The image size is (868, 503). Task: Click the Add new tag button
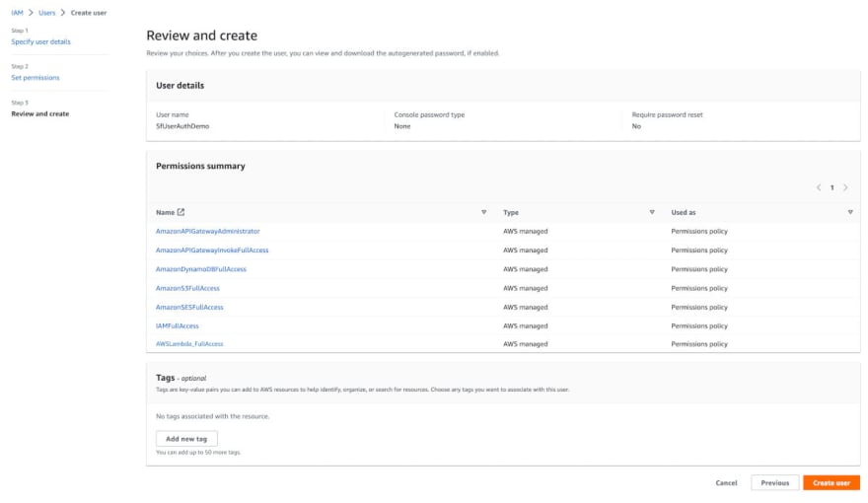click(186, 439)
